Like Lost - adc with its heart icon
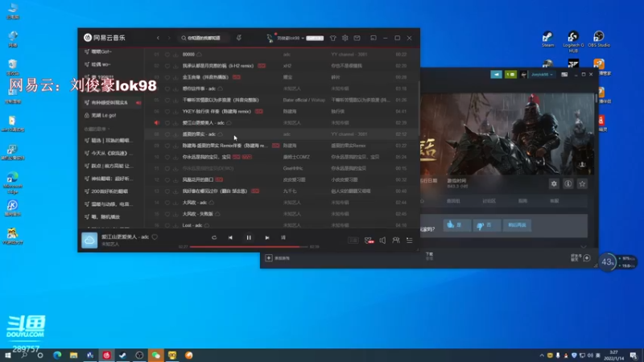The height and width of the screenshot is (362, 644). tap(167, 225)
